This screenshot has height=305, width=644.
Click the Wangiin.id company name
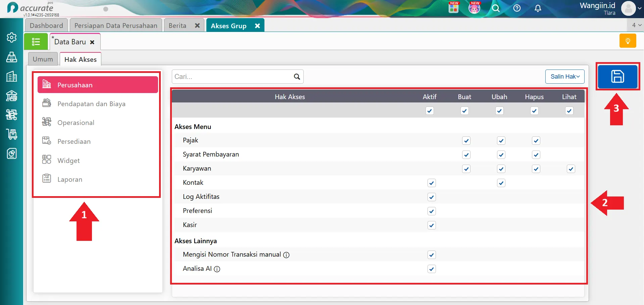click(x=597, y=5)
